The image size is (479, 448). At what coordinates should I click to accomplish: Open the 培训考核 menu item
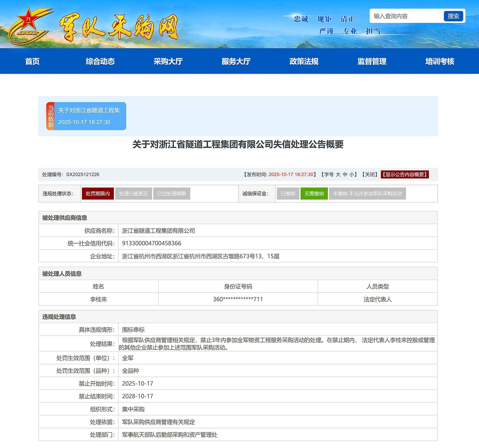440,62
